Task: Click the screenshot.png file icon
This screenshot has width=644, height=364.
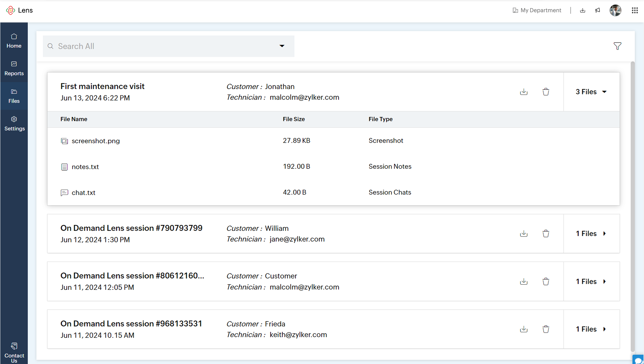Action: (x=65, y=141)
